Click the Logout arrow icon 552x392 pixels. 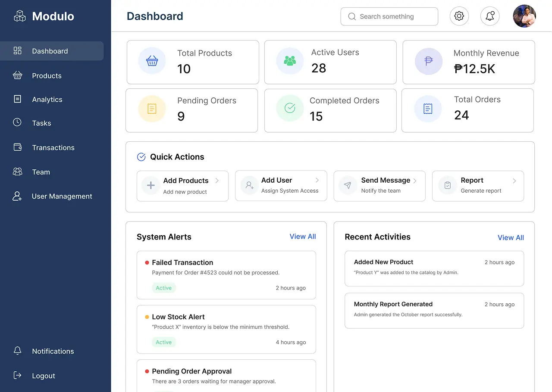point(17,376)
